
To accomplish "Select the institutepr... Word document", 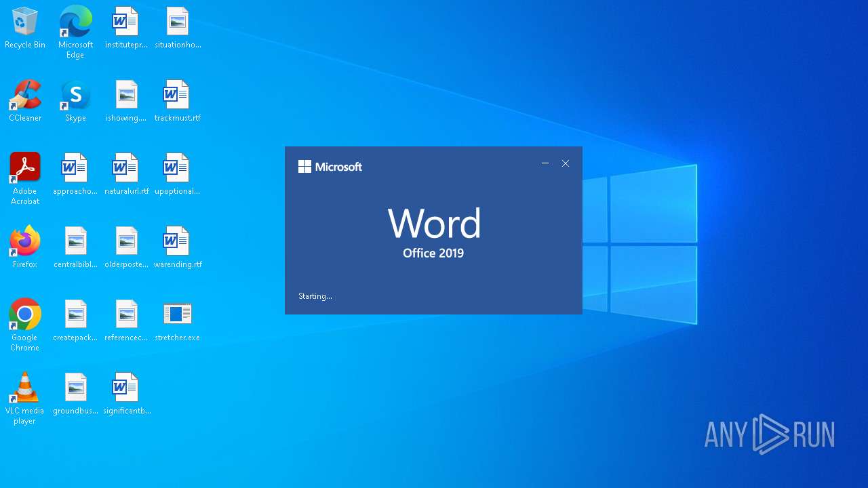I will click(x=126, y=28).
